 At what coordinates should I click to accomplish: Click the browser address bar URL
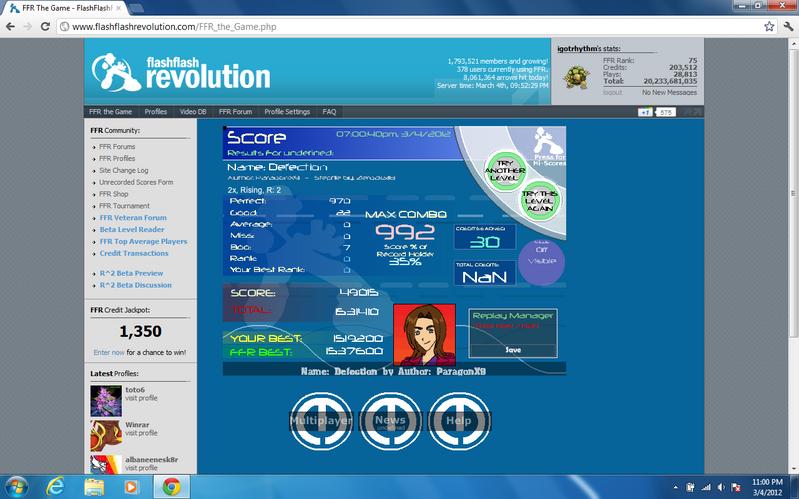click(x=174, y=27)
